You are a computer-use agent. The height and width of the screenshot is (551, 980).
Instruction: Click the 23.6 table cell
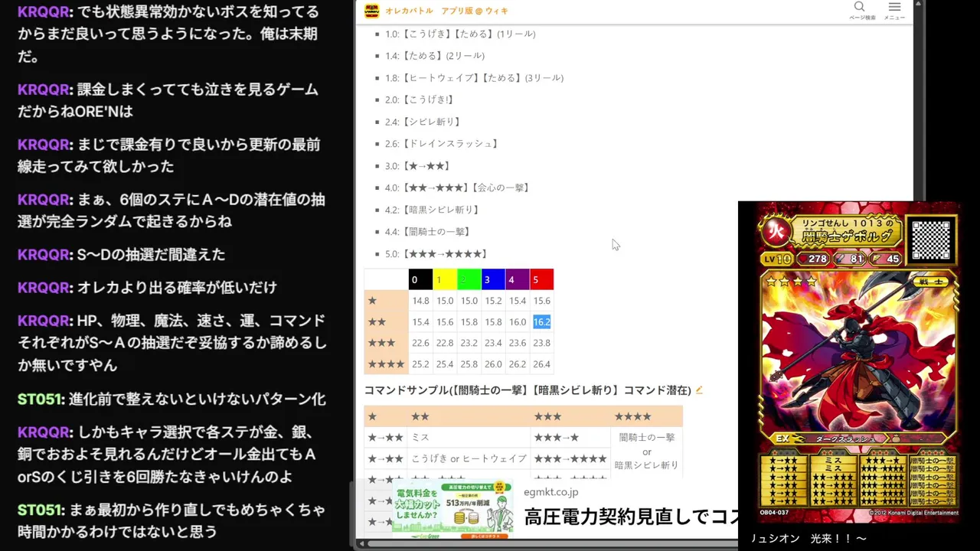(x=517, y=343)
